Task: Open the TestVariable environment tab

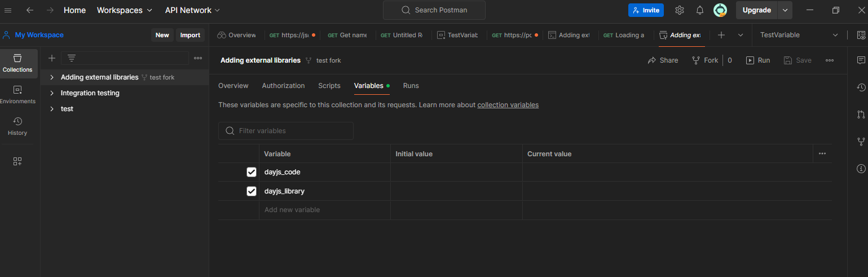Action: click(x=457, y=35)
